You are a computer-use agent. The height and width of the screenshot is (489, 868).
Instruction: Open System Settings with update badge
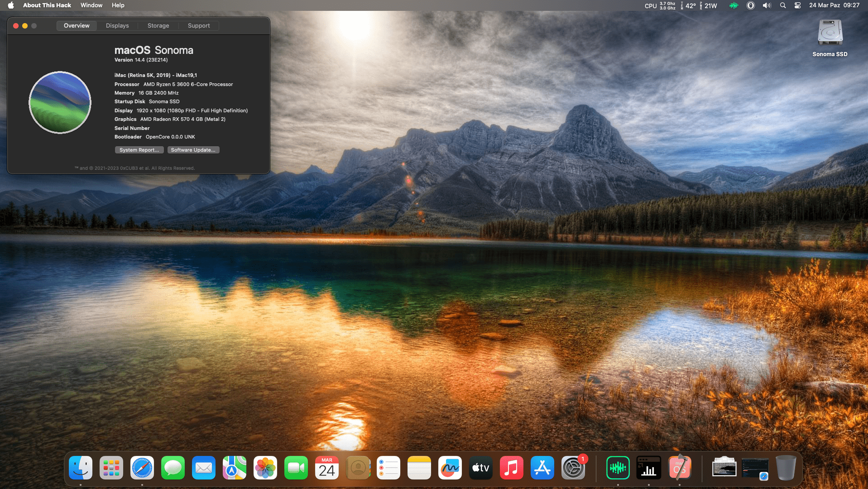point(573,468)
